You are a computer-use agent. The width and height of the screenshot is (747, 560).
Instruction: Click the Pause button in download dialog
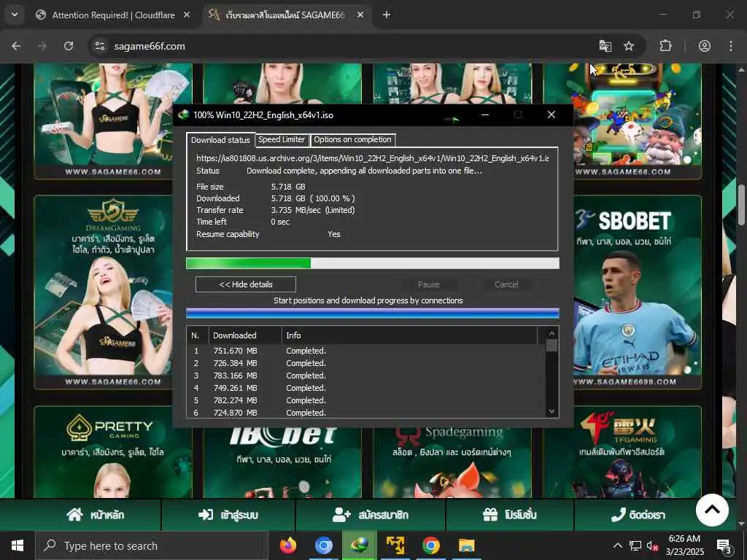428,284
